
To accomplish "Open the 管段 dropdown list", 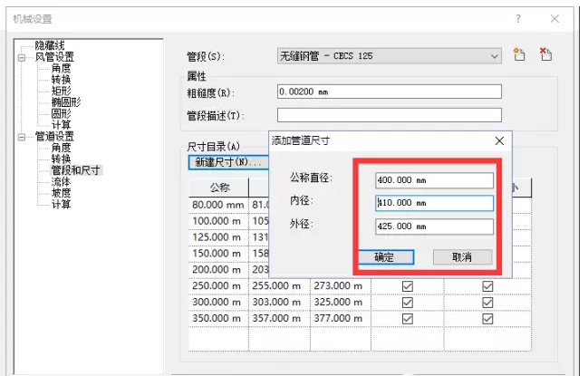I will [x=495, y=56].
